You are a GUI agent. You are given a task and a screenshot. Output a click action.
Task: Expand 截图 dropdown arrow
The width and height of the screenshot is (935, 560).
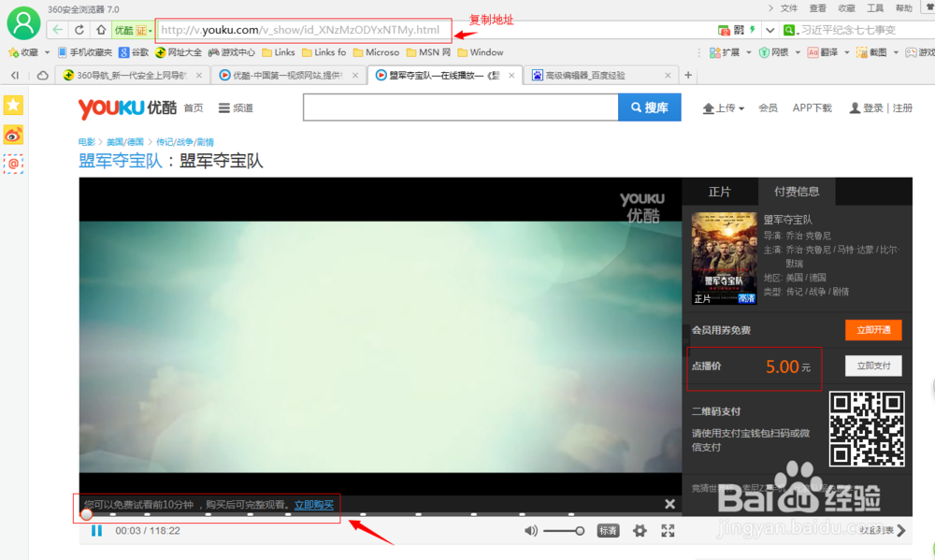pyautogui.click(x=896, y=52)
